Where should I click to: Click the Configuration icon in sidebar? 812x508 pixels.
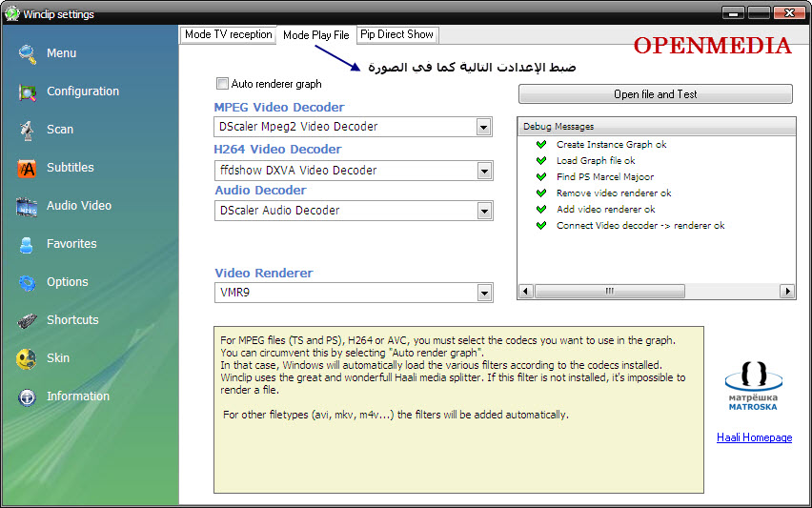[x=27, y=92]
